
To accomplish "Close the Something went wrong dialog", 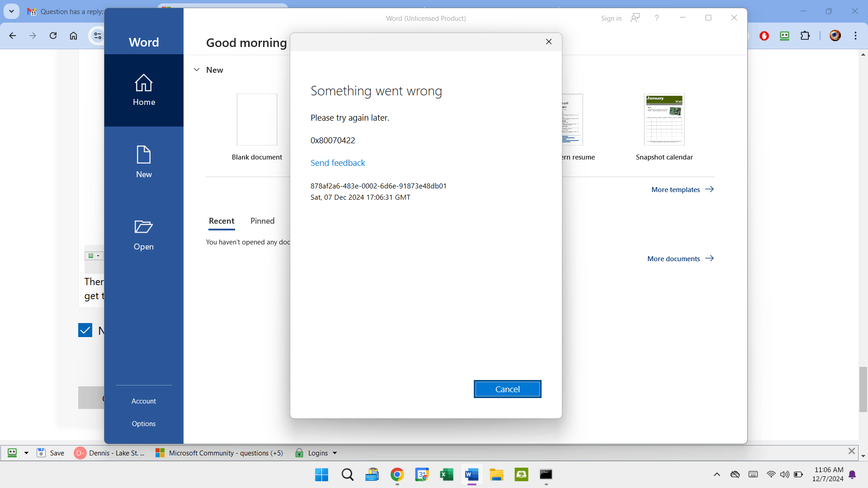I will [x=549, y=42].
